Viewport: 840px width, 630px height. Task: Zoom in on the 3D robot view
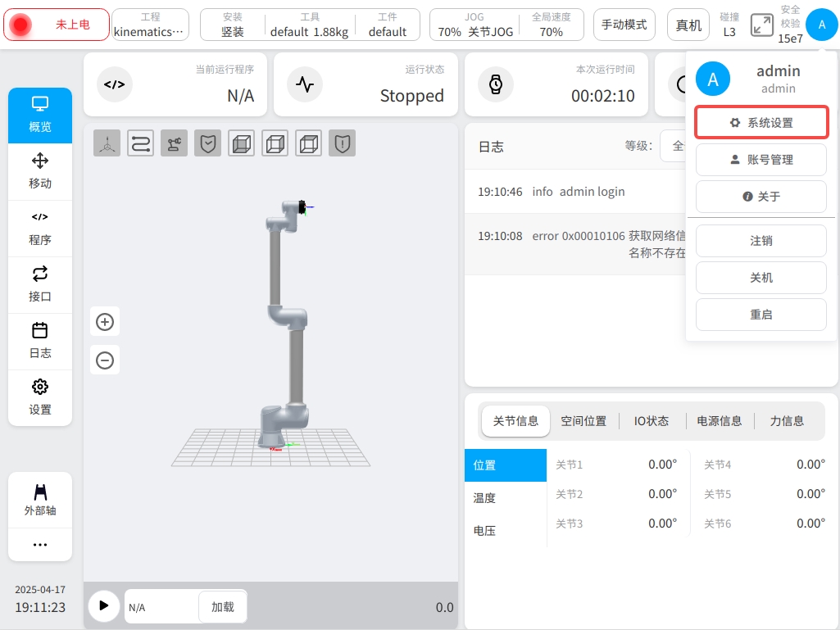coord(105,322)
